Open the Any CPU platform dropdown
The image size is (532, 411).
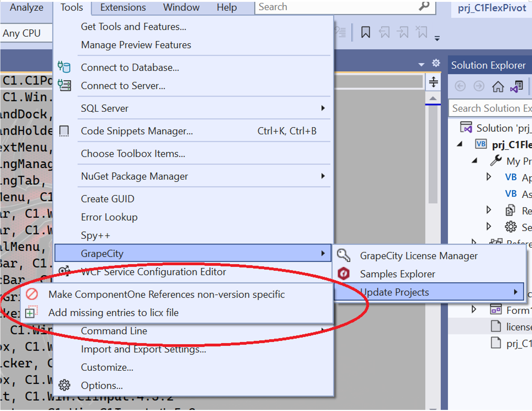[26, 33]
